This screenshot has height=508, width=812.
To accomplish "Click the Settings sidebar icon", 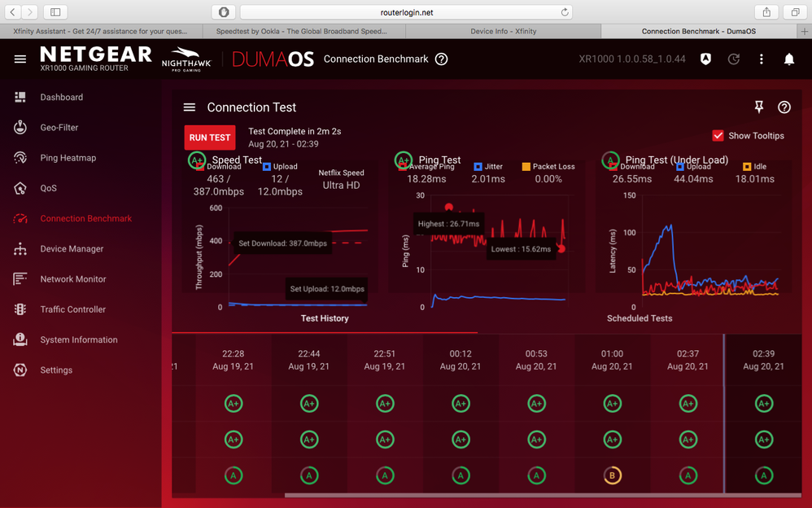I will coord(20,370).
